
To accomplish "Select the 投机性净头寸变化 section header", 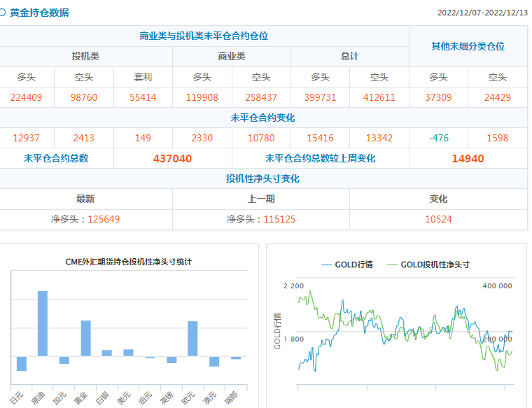I will click(262, 178).
